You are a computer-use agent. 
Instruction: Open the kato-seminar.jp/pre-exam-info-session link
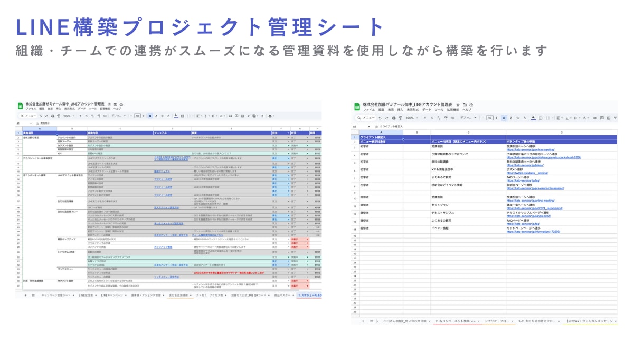coord(535,188)
